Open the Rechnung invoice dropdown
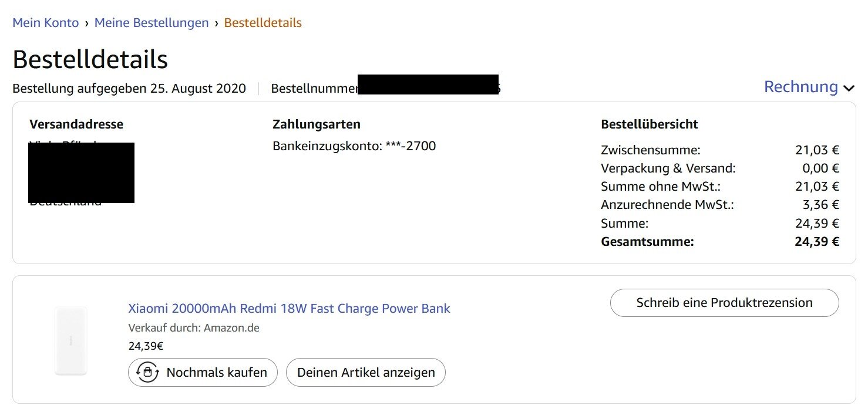 pyautogui.click(x=800, y=87)
